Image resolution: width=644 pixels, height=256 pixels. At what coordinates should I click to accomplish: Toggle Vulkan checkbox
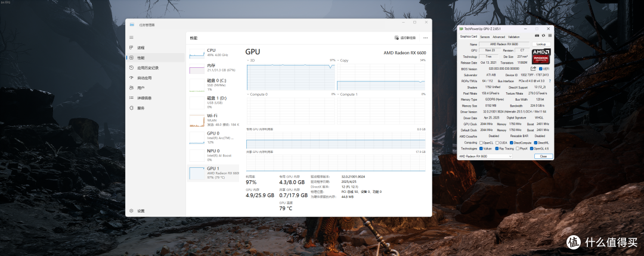tap(481, 148)
